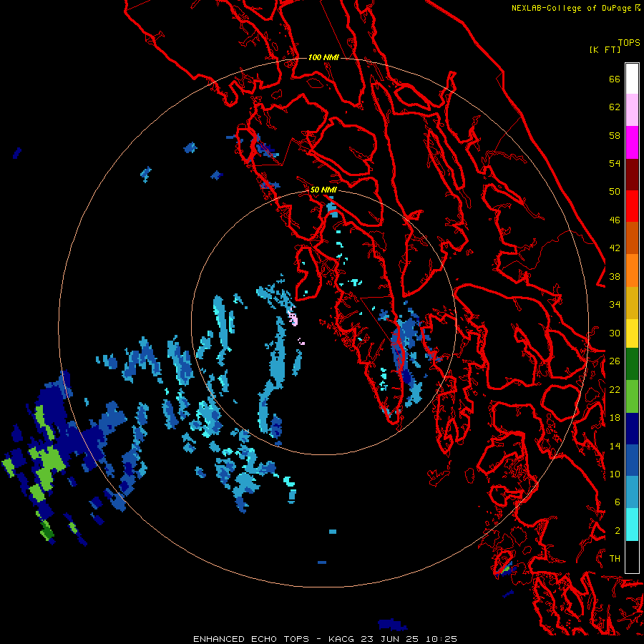Click the "10" legend value

615,474
